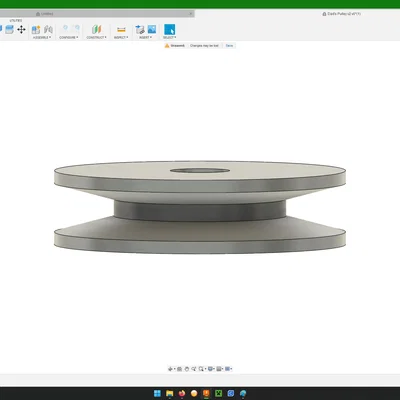Expand the Orbit type dropdown arrow
The image size is (400, 400).
pos(174,369)
